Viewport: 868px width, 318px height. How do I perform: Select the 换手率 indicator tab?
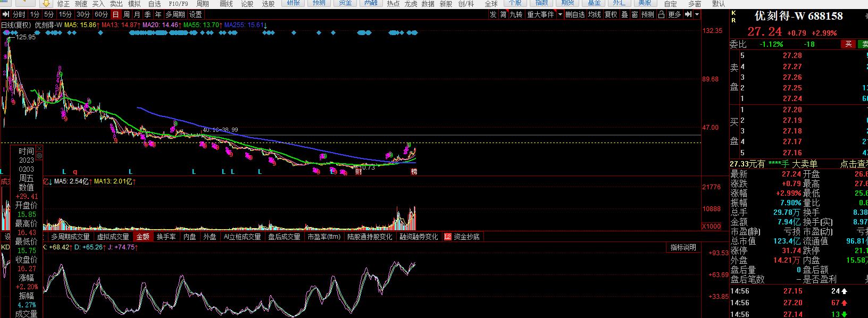click(x=166, y=237)
